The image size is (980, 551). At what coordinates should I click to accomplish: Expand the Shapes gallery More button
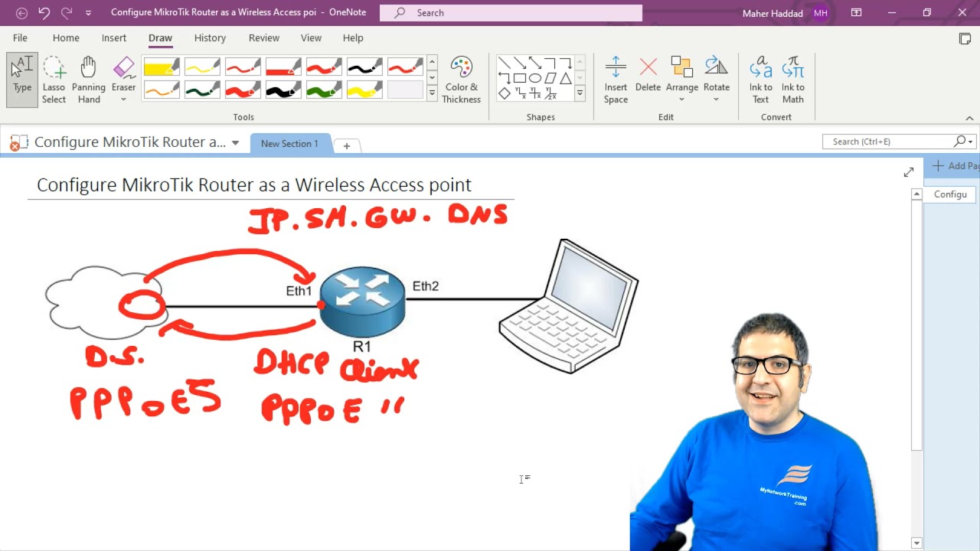click(580, 93)
